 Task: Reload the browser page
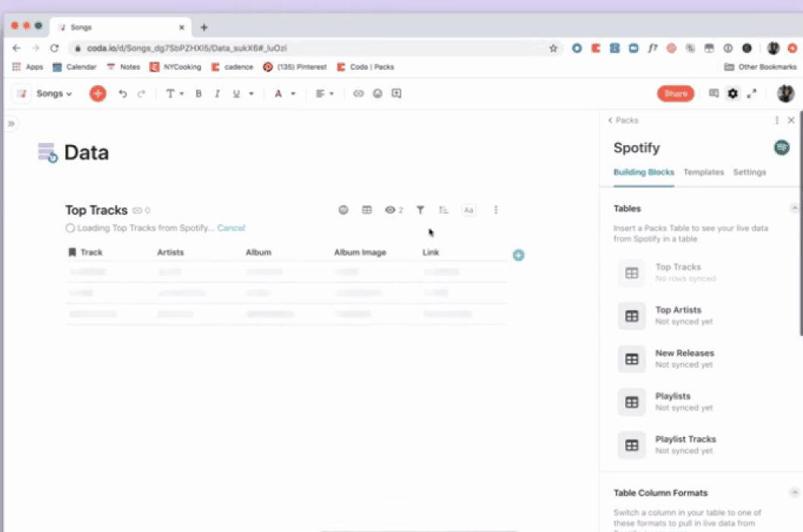coord(54,48)
